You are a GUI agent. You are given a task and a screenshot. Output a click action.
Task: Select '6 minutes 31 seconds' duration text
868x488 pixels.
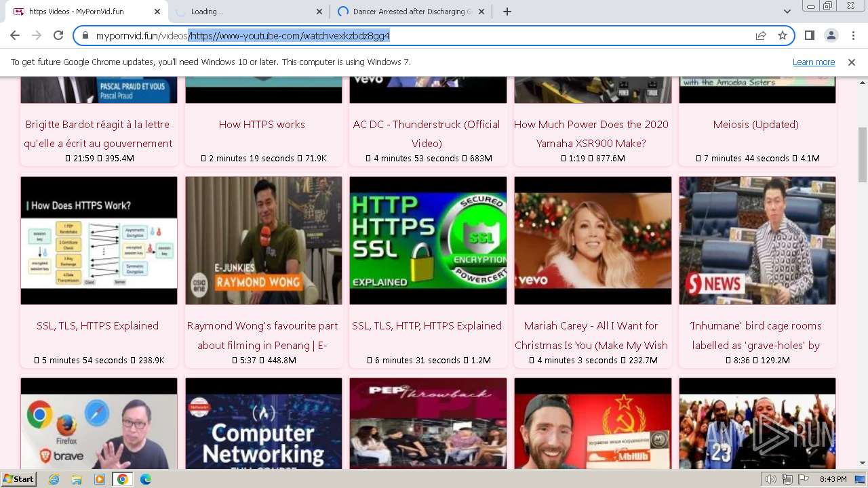coord(418,361)
